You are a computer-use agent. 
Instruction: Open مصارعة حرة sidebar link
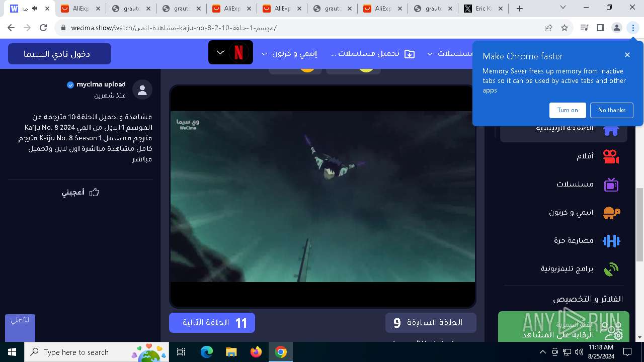click(574, 240)
